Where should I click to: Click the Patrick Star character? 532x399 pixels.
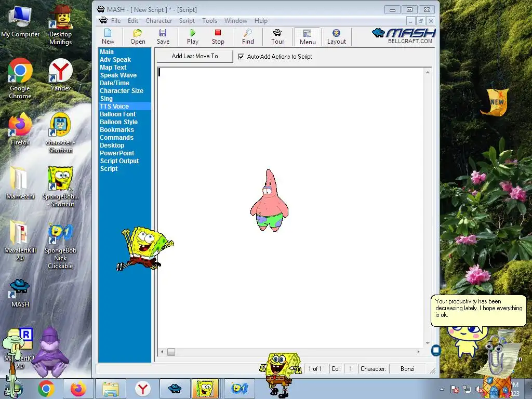[270, 201]
